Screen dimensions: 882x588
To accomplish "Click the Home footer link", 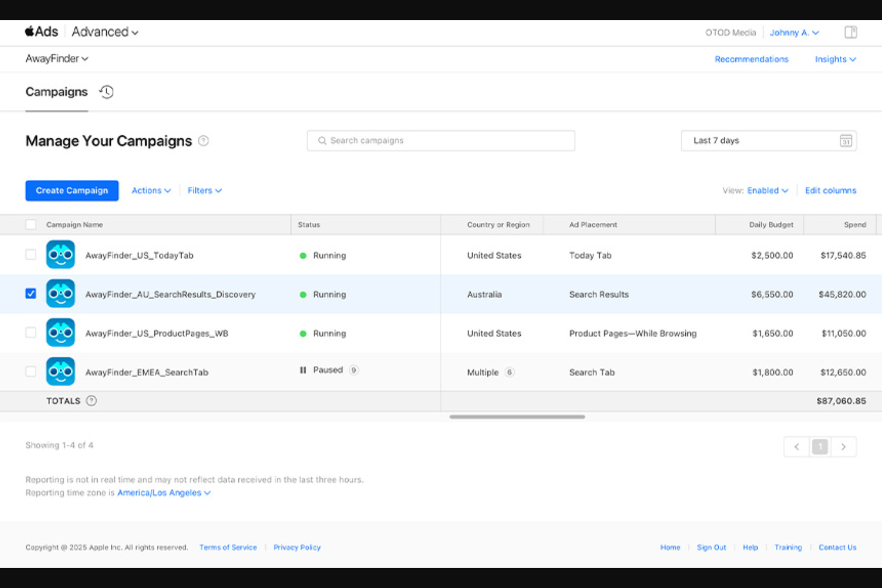I will 670,547.
